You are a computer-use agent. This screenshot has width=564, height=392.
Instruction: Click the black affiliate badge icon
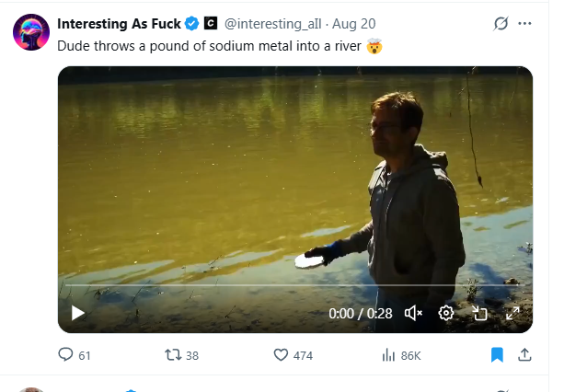210,24
